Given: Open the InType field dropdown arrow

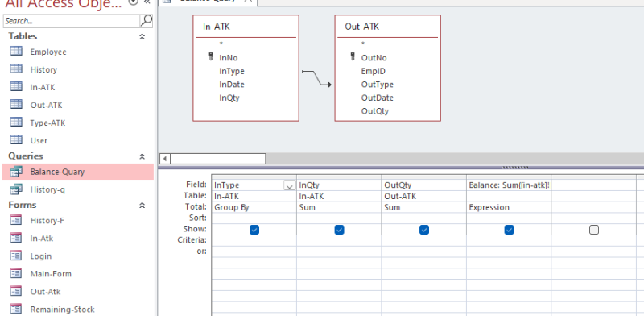Looking at the screenshot, I should 290,186.
